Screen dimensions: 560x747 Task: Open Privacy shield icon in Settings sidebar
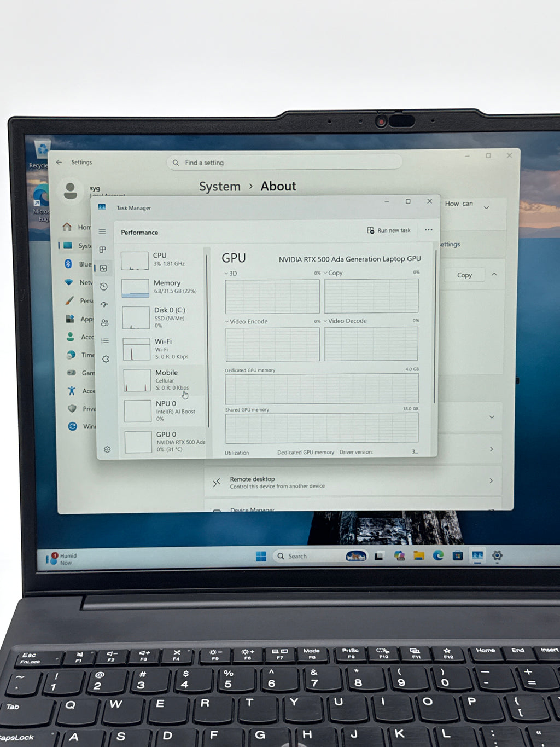coord(72,408)
